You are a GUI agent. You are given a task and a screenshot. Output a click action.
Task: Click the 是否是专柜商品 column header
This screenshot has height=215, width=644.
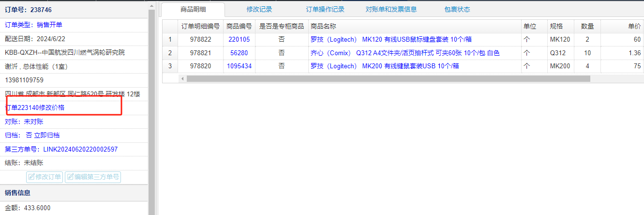pos(282,26)
